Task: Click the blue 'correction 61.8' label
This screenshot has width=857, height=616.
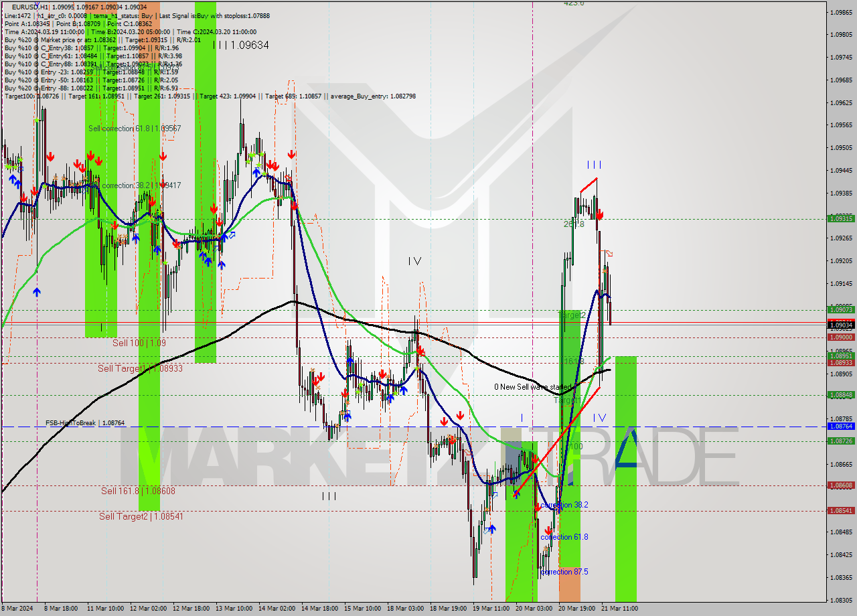Action: (x=564, y=537)
